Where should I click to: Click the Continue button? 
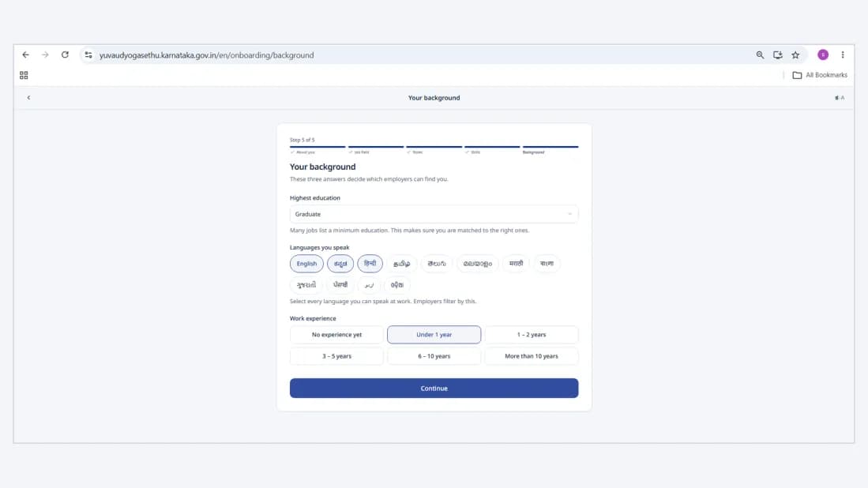pyautogui.click(x=434, y=389)
